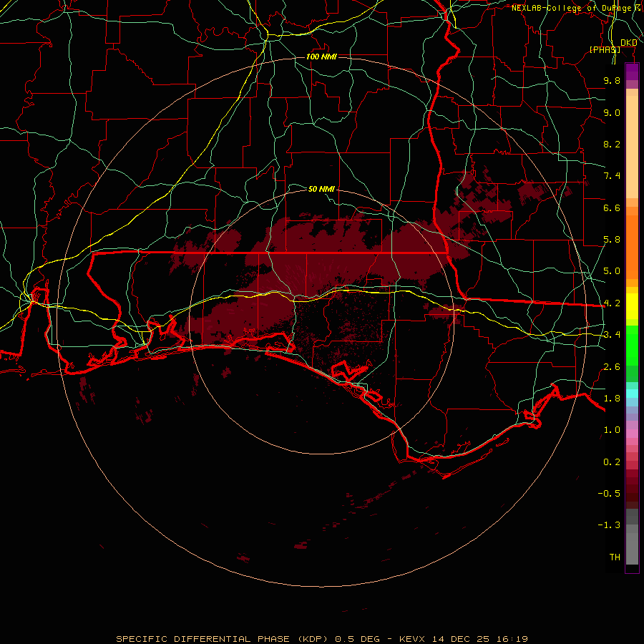Click the 7.4 value on the color scale
This screenshot has height=644, width=644.
pos(612,176)
